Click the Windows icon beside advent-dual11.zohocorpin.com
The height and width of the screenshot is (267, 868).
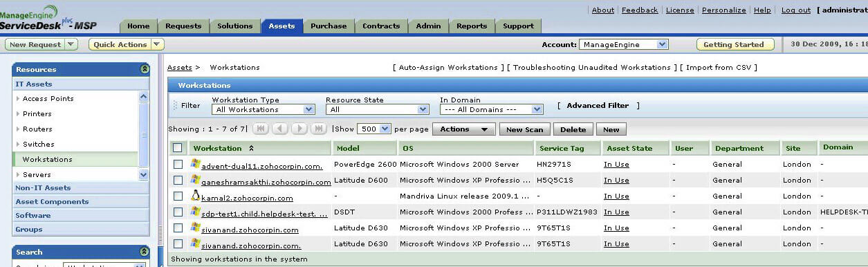195,164
